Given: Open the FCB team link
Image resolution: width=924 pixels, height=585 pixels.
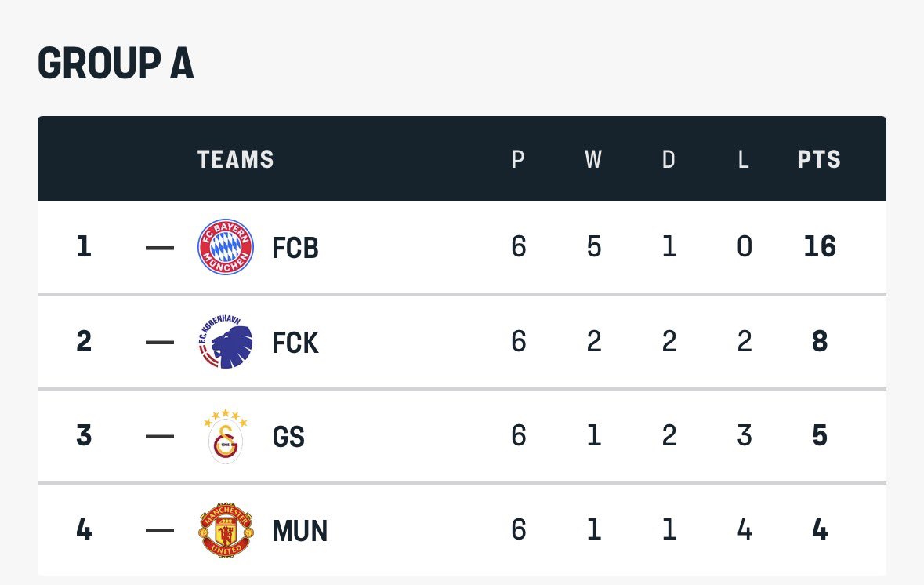Looking at the screenshot, I should pos(295,249).
